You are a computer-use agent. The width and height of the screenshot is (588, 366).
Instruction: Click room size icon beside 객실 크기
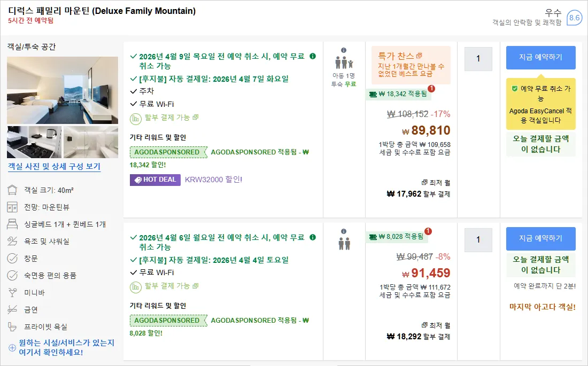point(12,190)
